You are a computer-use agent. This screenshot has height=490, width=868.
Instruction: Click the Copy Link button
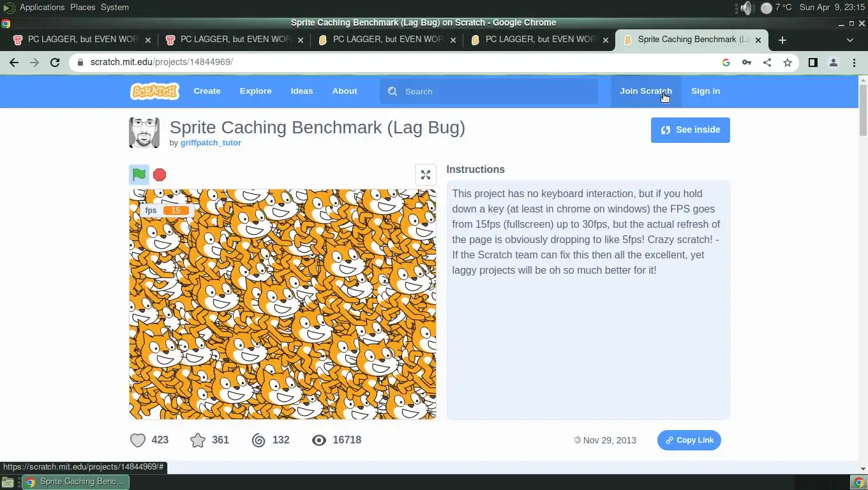point(689,440)
